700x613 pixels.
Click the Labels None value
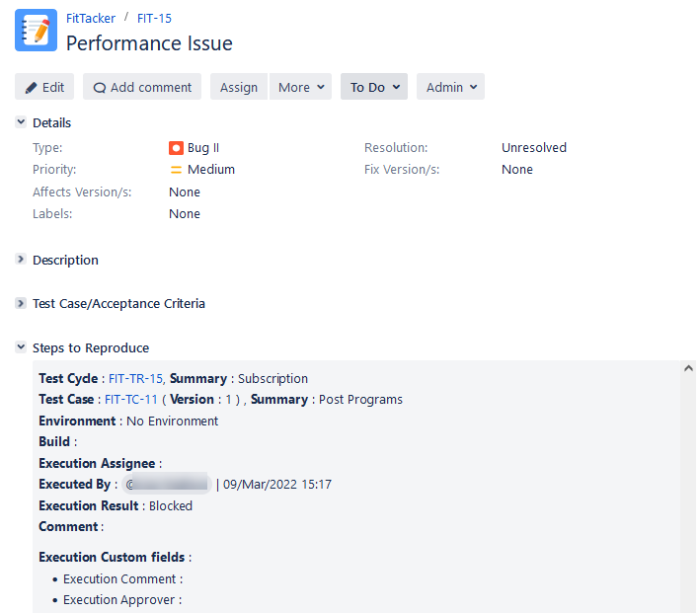(185, 214)
